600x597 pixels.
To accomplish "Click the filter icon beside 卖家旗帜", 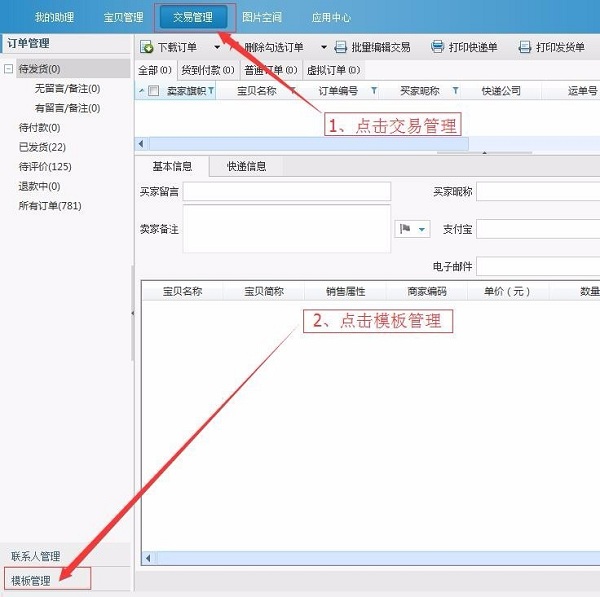I will [x=211, y=91].
